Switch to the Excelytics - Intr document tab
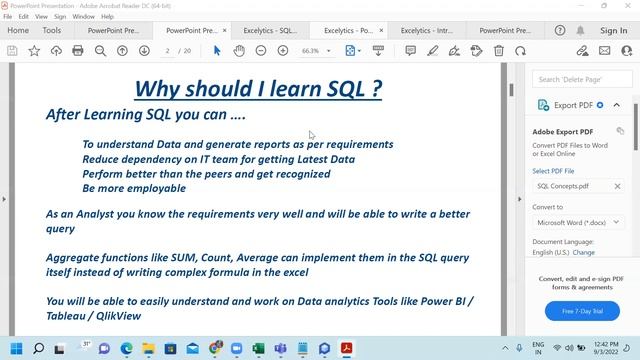The image size is (640, 360). 427,31
